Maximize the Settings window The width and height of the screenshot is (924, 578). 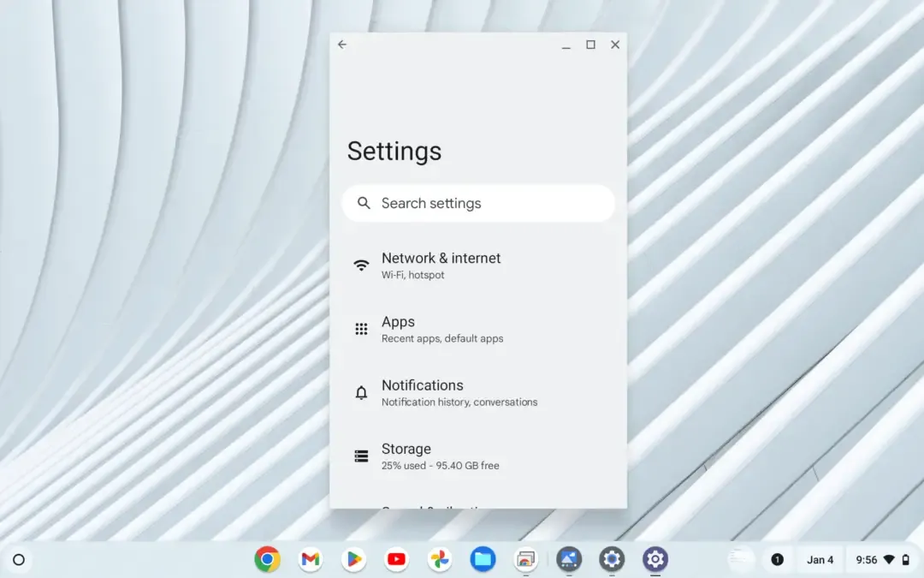[590, 45]
